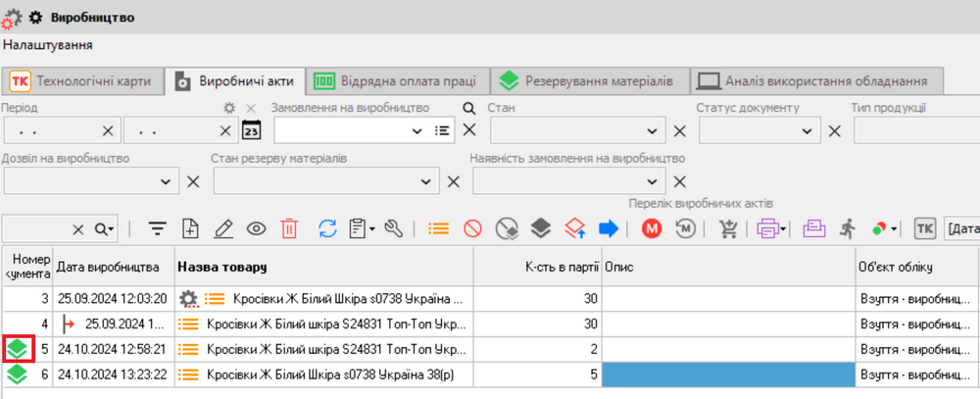
Task: Click the wrench tool icon
Action: (x=393, y=228)
